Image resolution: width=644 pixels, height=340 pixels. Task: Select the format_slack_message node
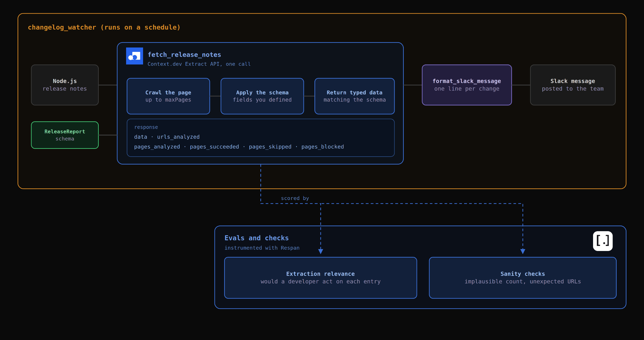(x=467, y=85)
